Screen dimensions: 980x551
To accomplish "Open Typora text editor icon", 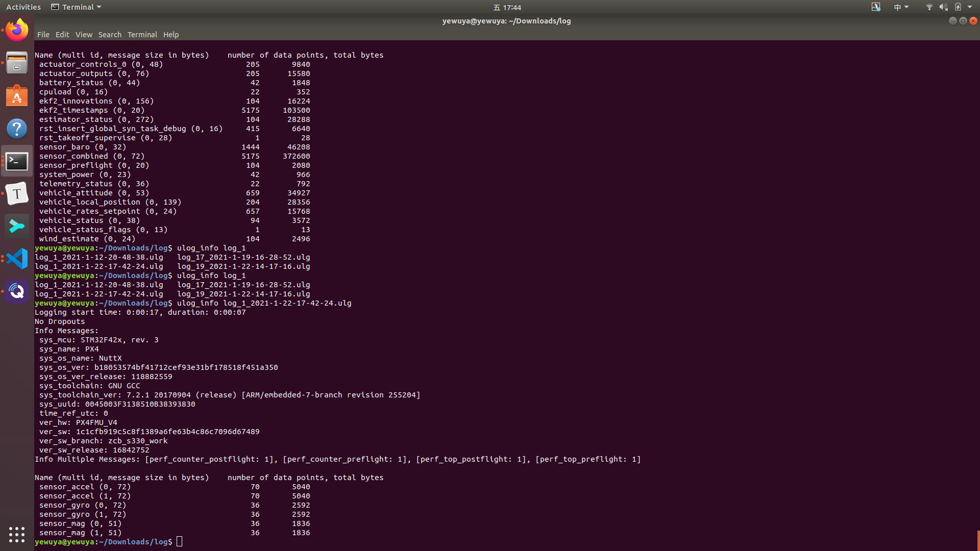I will pos(17,194).
